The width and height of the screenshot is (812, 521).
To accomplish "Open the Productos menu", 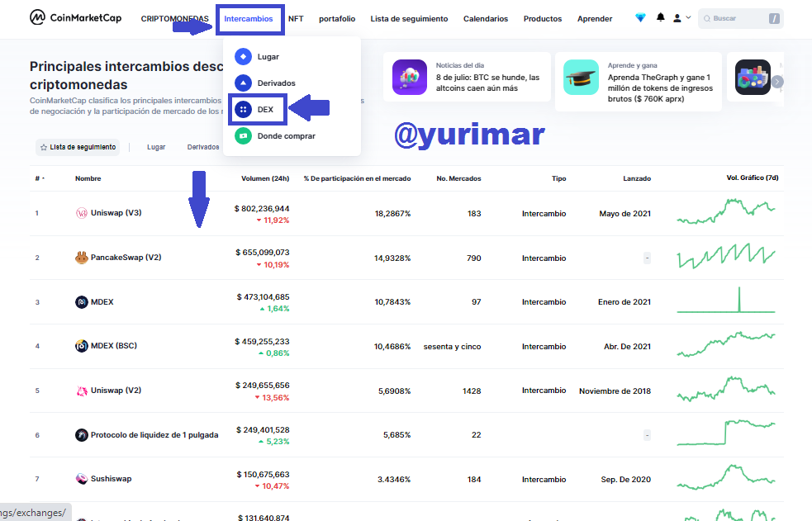I will point(542,19).
